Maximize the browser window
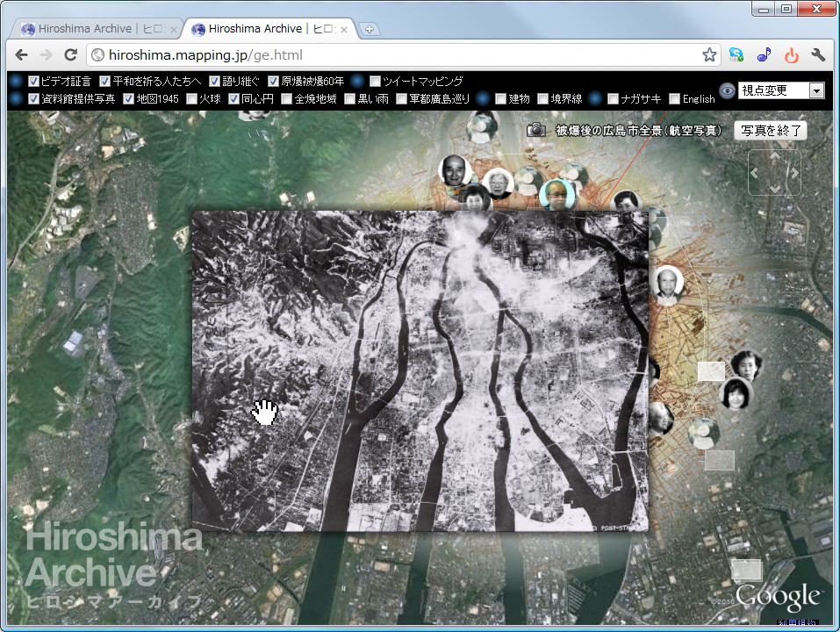Viewport: 840px width, 632px height. coord(786,9)
